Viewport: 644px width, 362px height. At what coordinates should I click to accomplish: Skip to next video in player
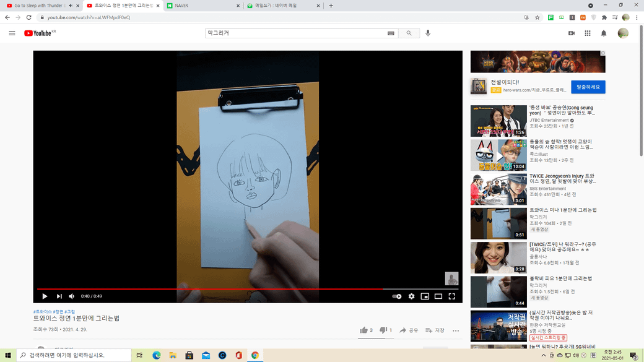[59, 296]
